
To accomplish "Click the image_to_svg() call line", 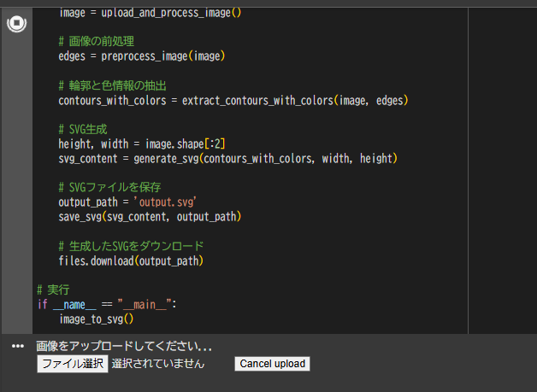I will (x=97, y=319).
